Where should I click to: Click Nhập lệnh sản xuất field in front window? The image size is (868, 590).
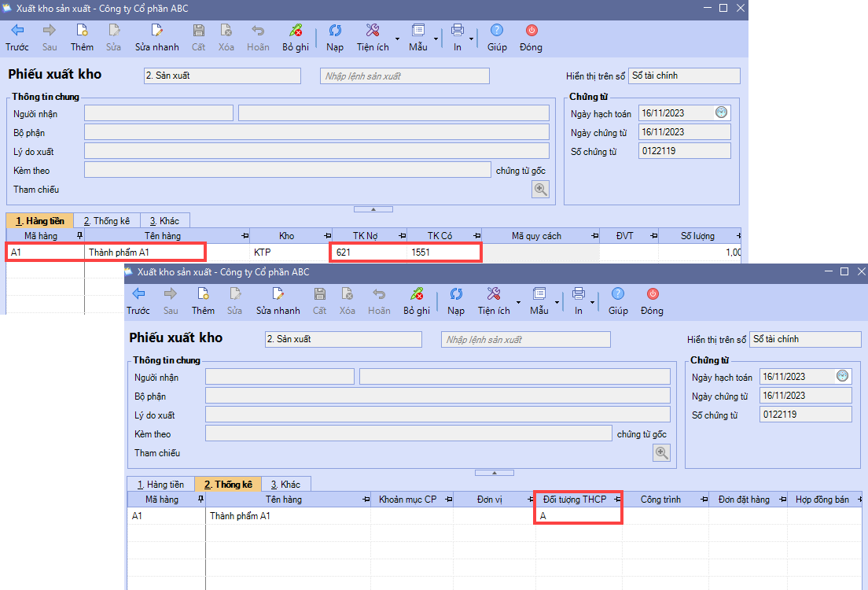(525, 339)
